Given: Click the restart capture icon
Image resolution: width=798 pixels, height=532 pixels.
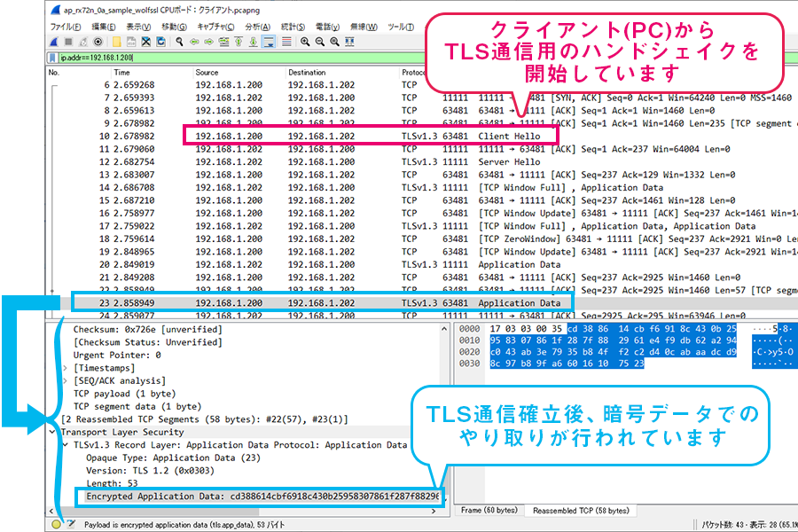Looking at the screenshot, I should [x=83, y=42].
